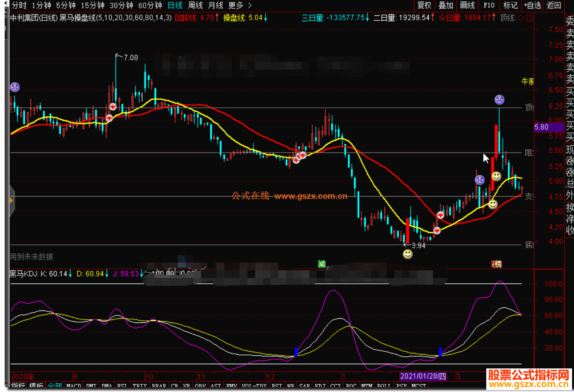Click the smiley face beside the purple sad face
The width and height of the screenshot is (574, 392).
pyautogui.click(x=496, y=176)
